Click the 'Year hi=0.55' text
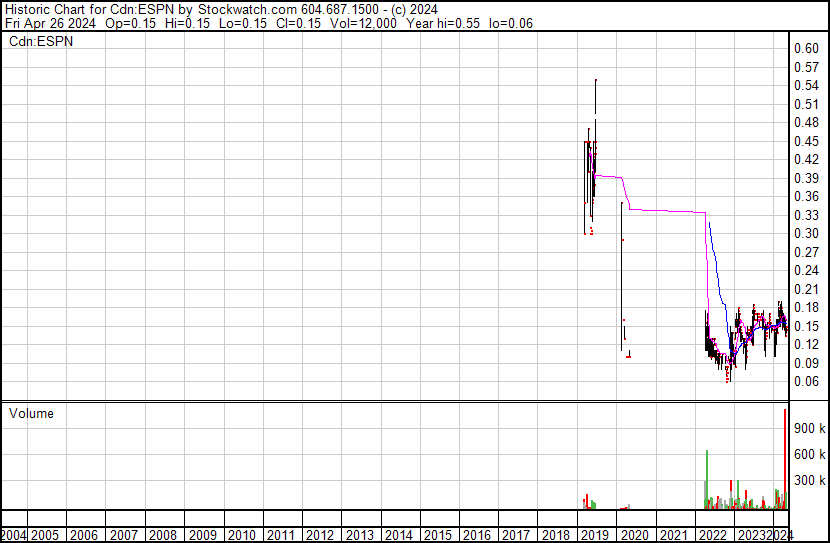The image size is (830, 543). (x=443, y=23)
